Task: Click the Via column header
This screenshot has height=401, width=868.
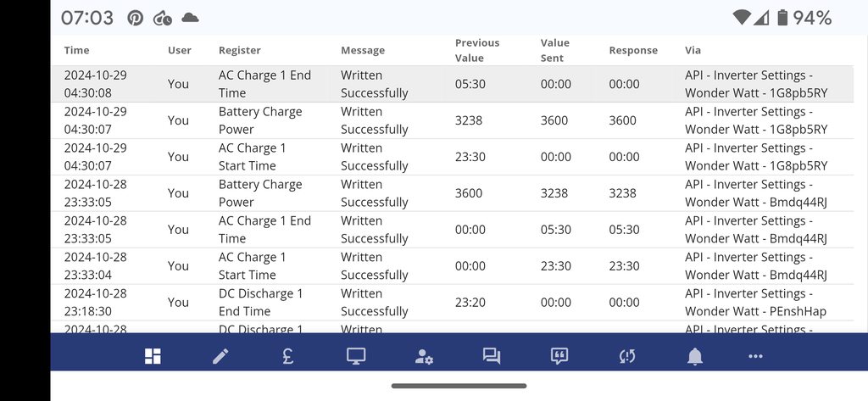Action: tap(693, 50)
